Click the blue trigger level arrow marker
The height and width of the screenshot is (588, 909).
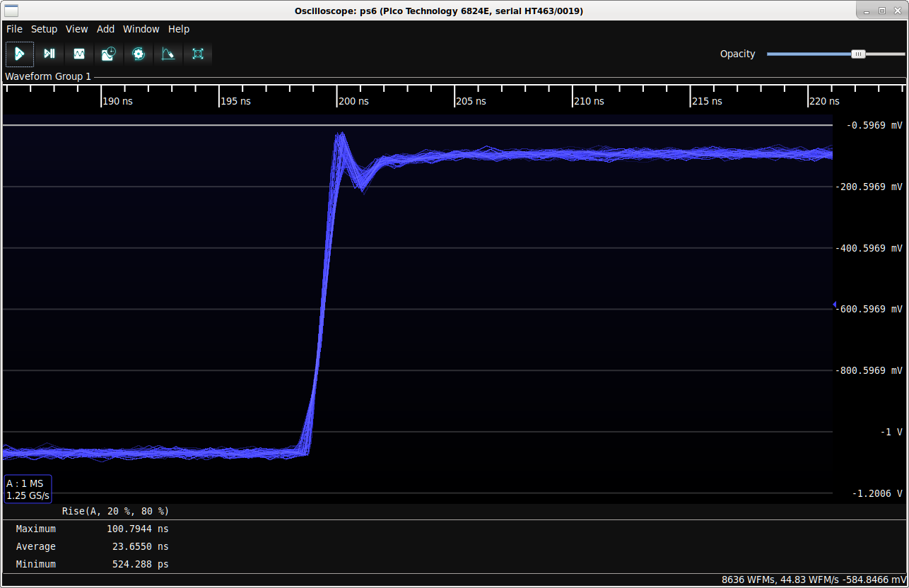click(x=835, y=305)
